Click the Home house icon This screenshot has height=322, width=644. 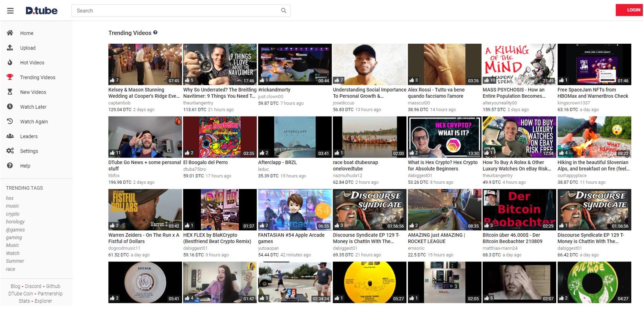pos(10,33)
